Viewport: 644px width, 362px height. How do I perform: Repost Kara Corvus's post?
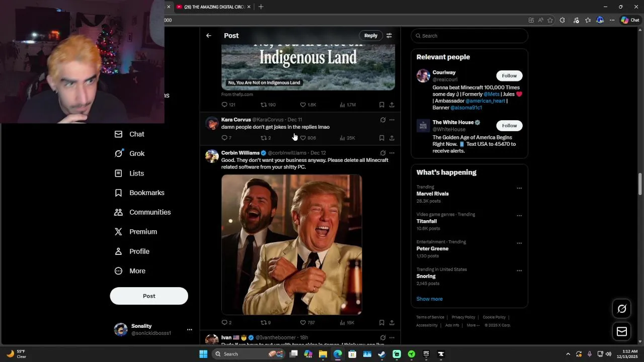(x=266, y=138)
